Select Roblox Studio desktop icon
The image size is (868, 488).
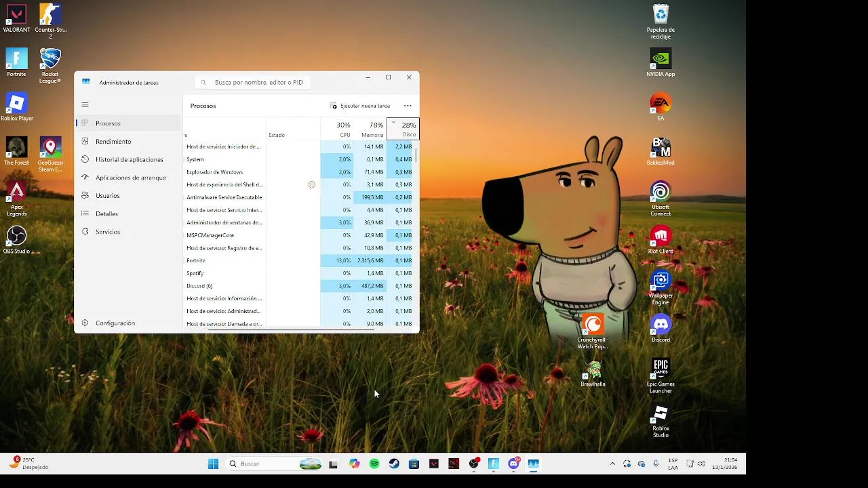pos(660,420)
